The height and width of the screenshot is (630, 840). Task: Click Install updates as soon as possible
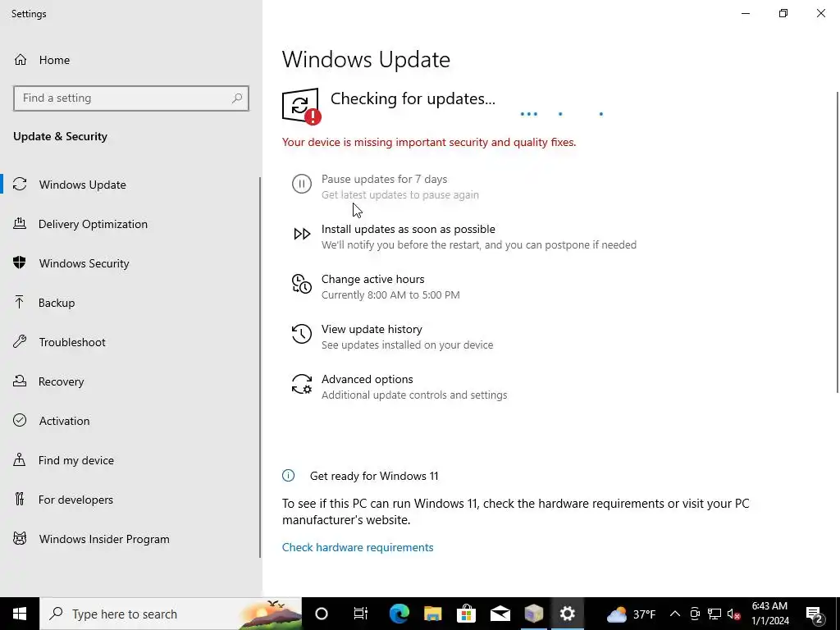coord(409,230)
